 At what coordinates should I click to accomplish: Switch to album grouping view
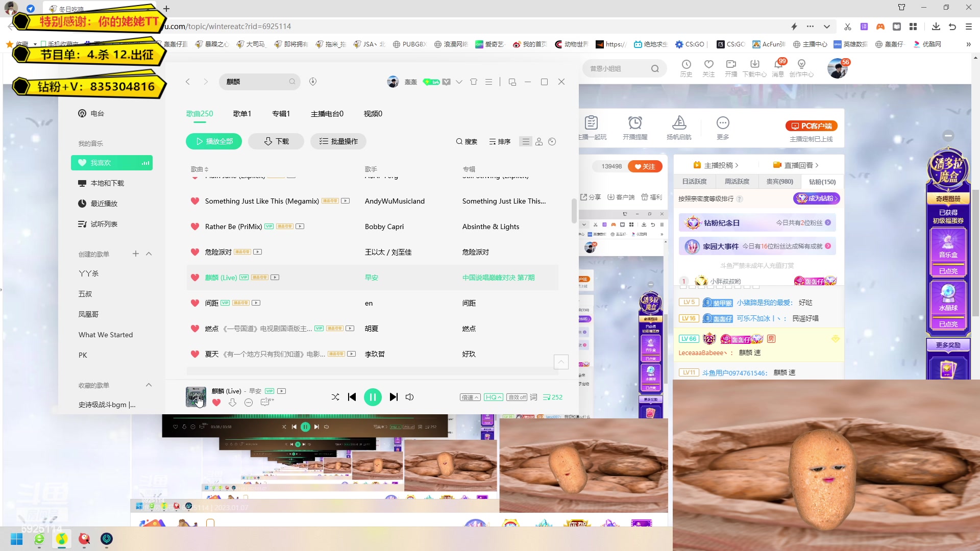click(552, 141)
